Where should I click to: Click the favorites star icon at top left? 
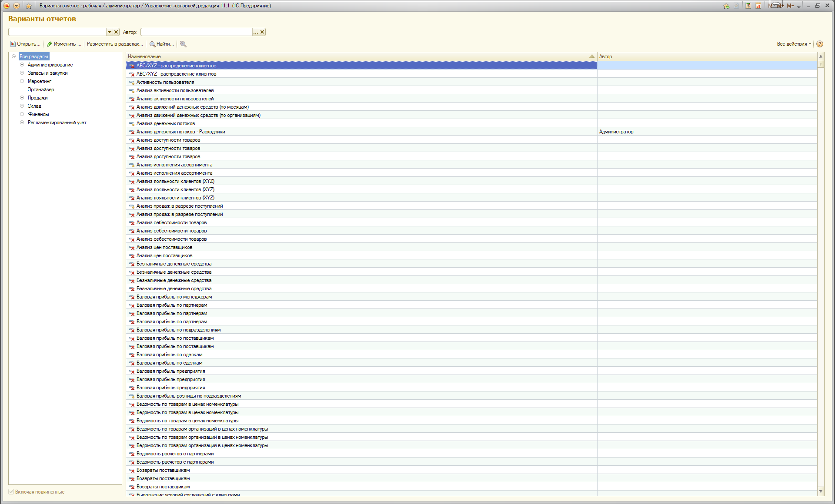click(29, 6)
